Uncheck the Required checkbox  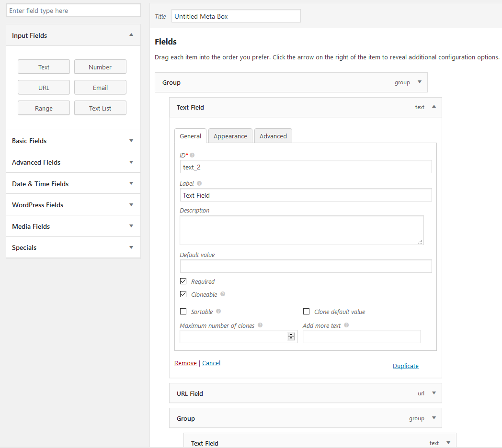[183, 281]
